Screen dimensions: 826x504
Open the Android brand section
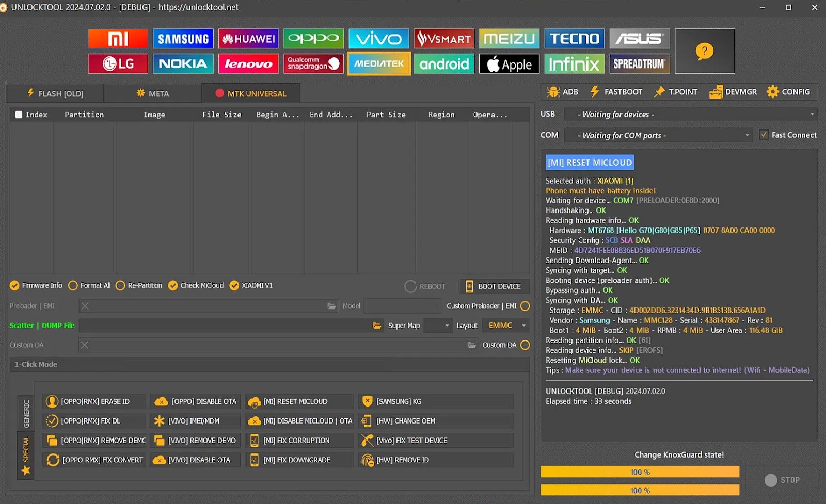point(444,63)
